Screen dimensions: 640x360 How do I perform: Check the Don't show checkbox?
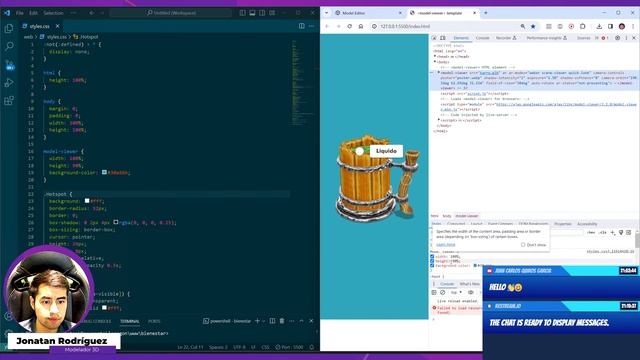pyautogui.click(x=523, y=245)
